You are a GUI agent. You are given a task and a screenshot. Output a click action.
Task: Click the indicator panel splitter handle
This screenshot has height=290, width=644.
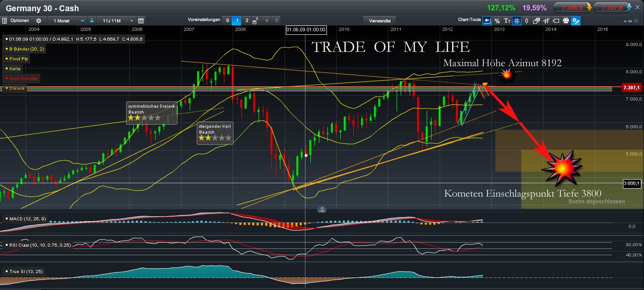[x=322, y=209]
